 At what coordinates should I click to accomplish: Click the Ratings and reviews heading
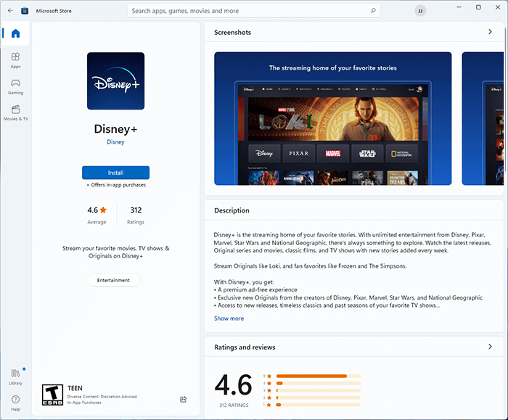245,347
